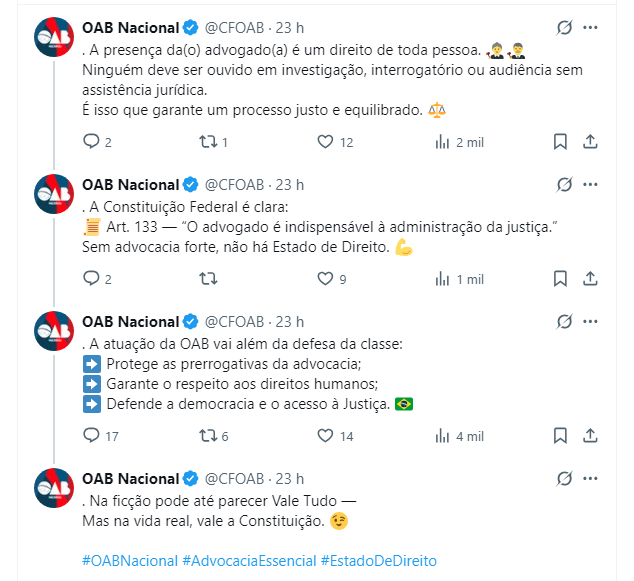This screenshot has width=634, height=581.
Task: Like the Art. 133 tweet
Action: coord(324,279)
